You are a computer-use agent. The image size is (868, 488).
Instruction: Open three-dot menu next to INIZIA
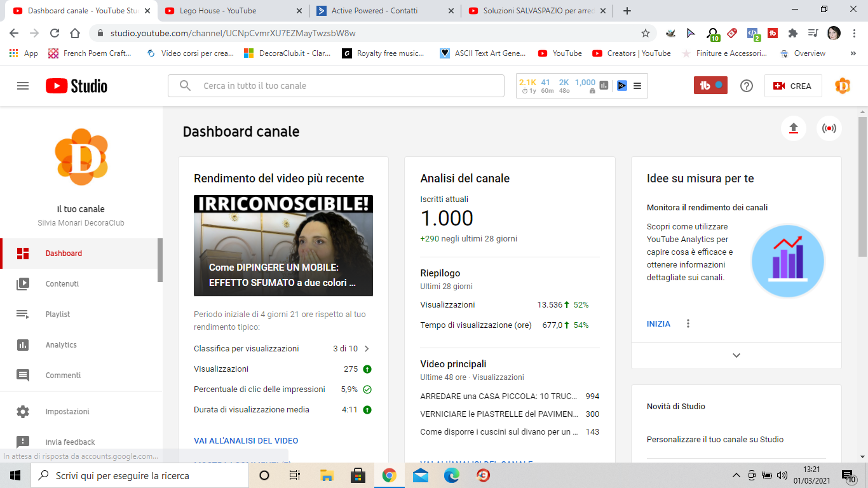[x=688, y=324]
